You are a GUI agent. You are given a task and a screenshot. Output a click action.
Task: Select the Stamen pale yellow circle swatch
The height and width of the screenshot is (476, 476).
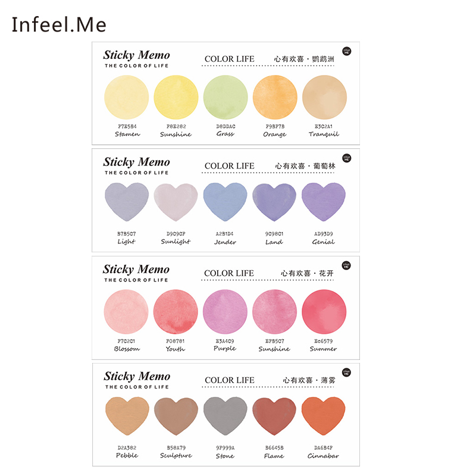point(126,97)
